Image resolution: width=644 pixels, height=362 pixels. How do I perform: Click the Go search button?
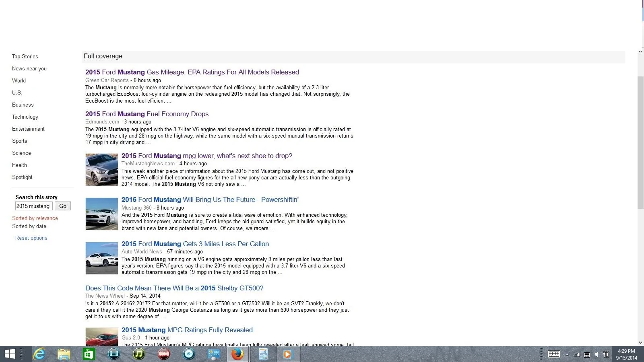(x=63, y=206)
